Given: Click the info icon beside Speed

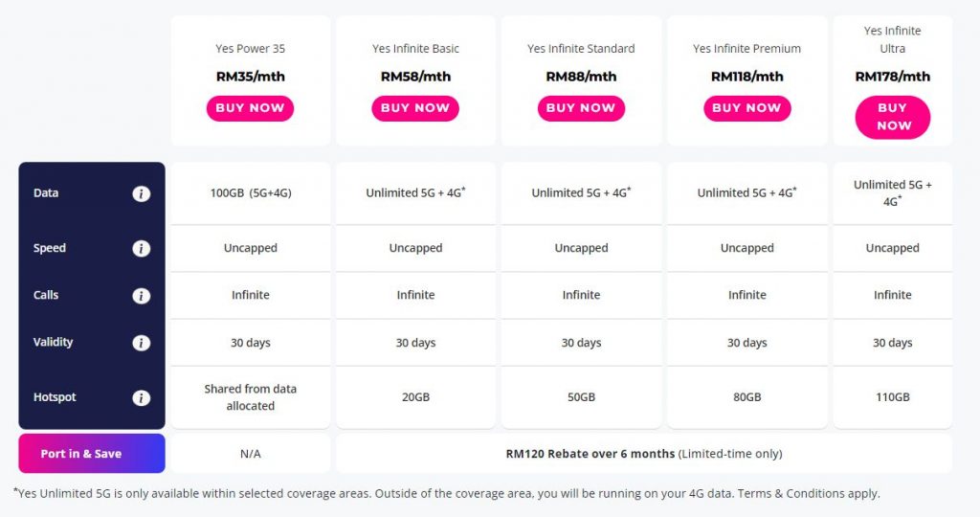Looking at the screenshot, I should pos(141,249).
